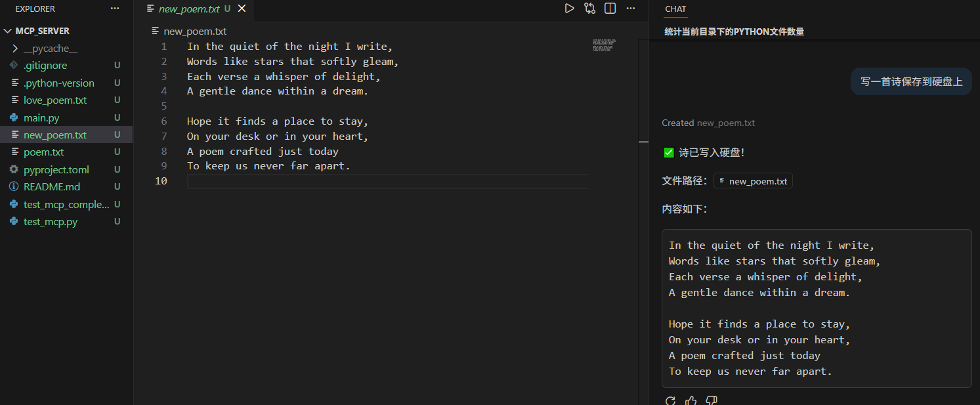Viewport: 980px width, 405px height.
Task: Retry the chat response with the refresh icon
Action: pos(670,400)
